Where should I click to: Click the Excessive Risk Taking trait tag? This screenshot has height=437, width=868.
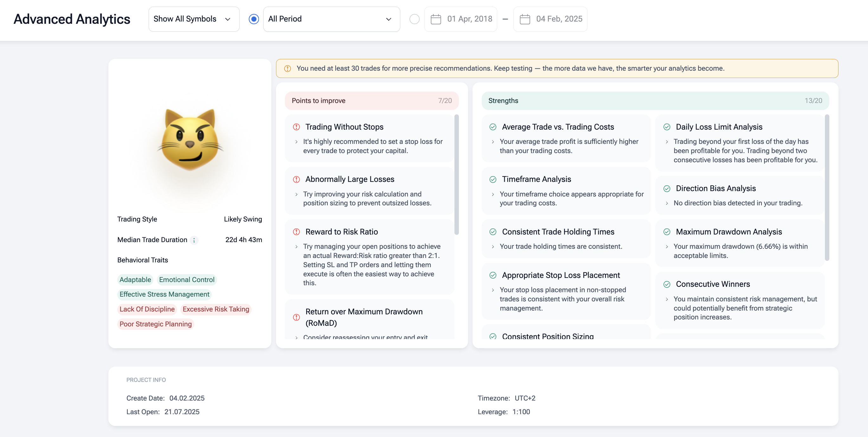tap(215, 309)
